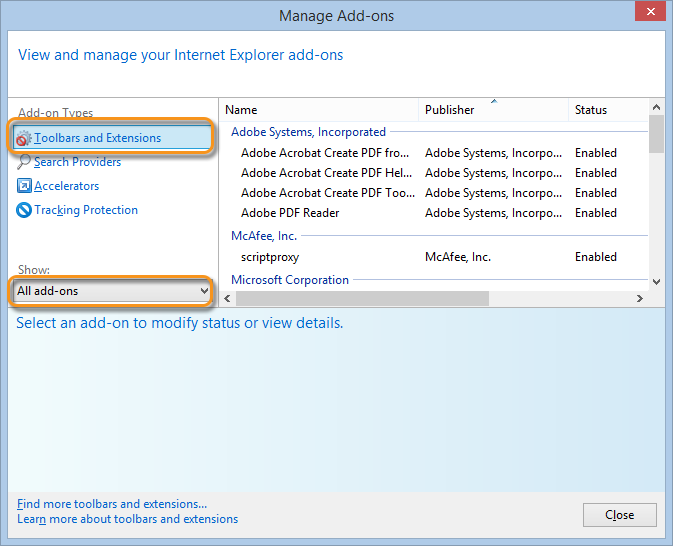The image size is (673, 546).
Task: Sort by the Name column header
Action: click(x=320, y=110)
